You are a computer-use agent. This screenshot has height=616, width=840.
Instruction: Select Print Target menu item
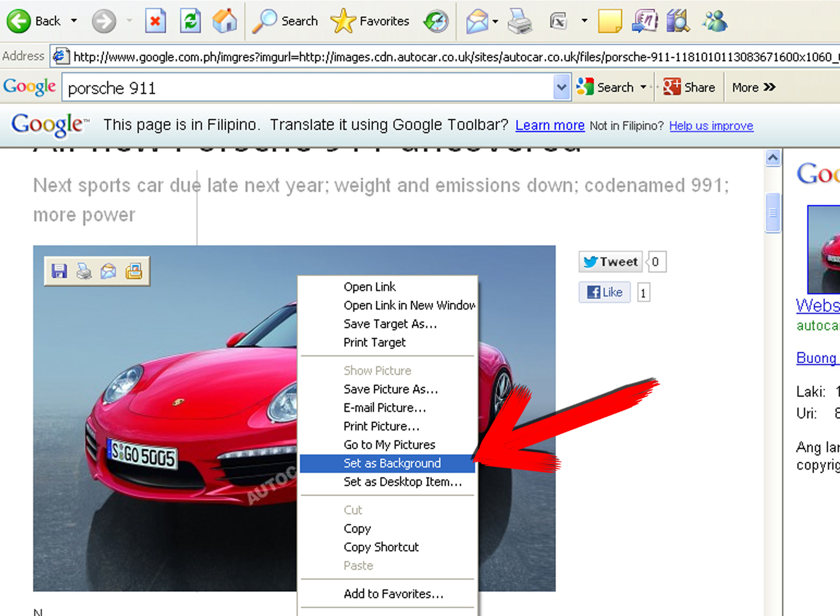click(388, 342)
